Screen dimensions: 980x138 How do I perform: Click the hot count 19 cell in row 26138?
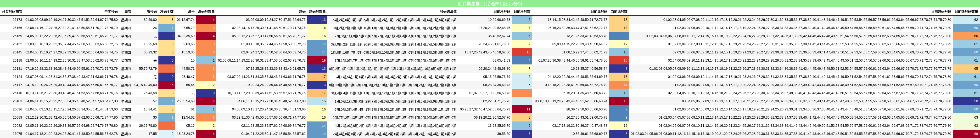tap(317, 61)
